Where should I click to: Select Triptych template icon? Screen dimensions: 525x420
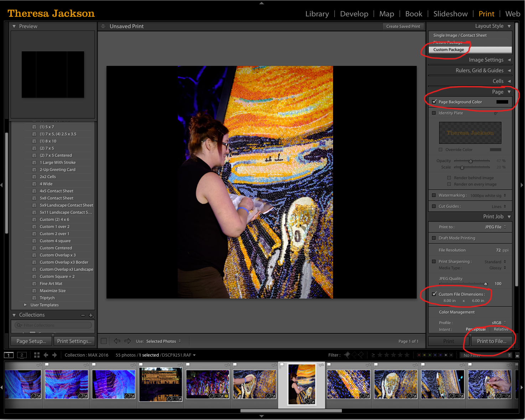click(x=34, y=298)
